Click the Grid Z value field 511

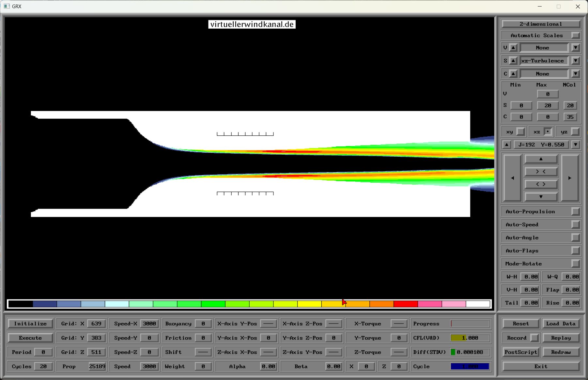(96, 352)
